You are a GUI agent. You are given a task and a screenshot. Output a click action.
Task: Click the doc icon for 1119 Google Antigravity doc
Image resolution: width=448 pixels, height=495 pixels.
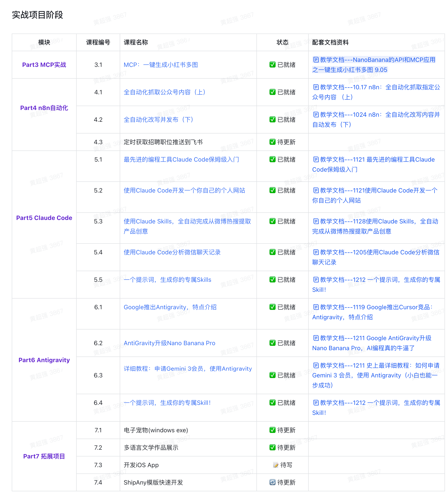(x=316, y=307)
